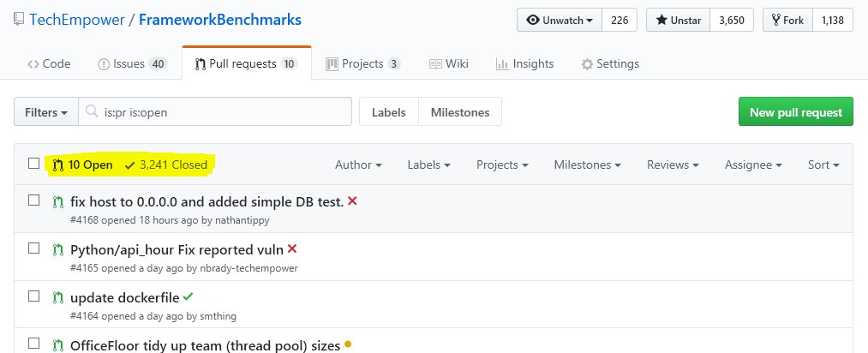This screenshot has height=353, width=868.
Task: Open the Insights tab
Action: (524, 63)
